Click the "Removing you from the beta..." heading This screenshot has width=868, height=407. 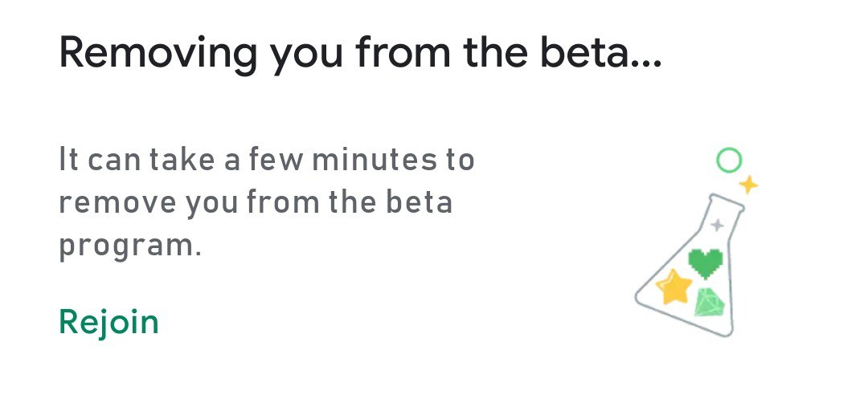[x=360, y=52]
